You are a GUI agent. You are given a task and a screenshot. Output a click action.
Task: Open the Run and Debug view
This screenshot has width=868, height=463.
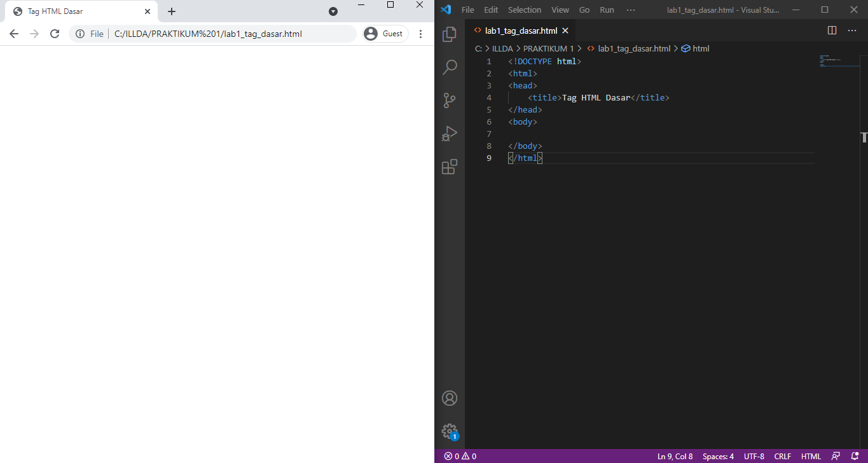click(450, 133)
